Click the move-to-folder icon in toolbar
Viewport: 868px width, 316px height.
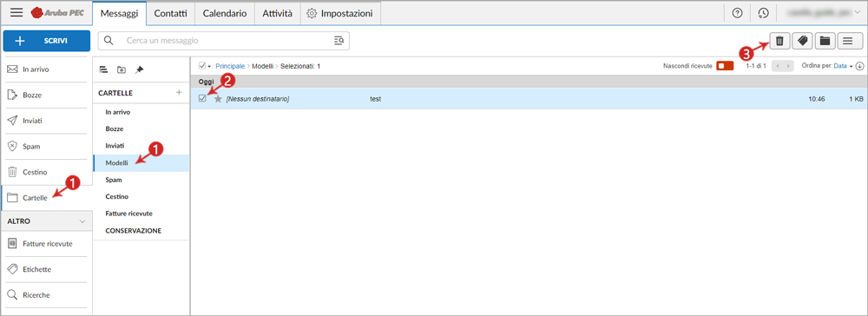(825, 41)
